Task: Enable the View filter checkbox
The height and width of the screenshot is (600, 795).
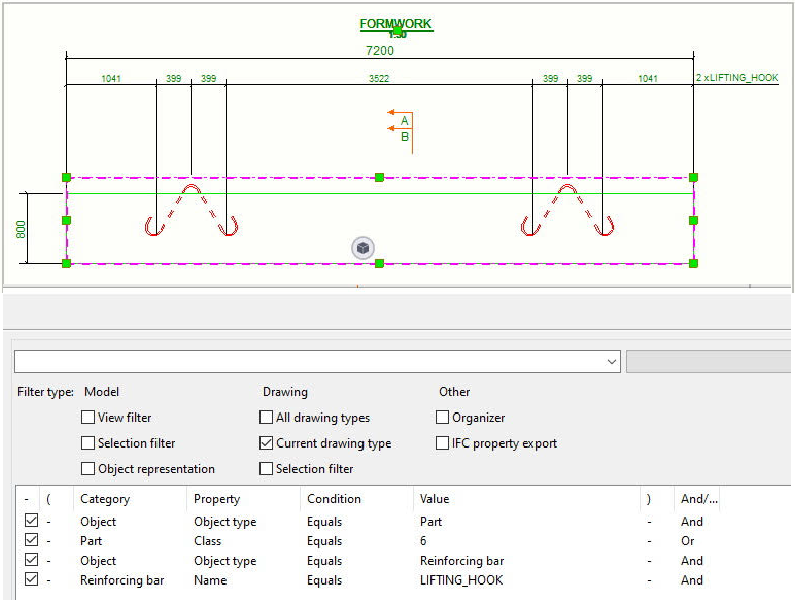Action: coord(89,418)
